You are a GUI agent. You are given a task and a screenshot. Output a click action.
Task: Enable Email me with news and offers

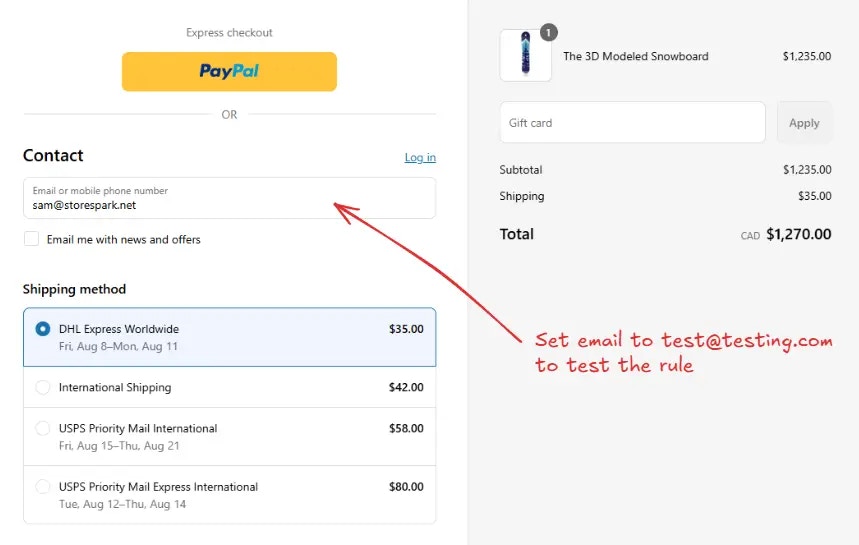31,239
